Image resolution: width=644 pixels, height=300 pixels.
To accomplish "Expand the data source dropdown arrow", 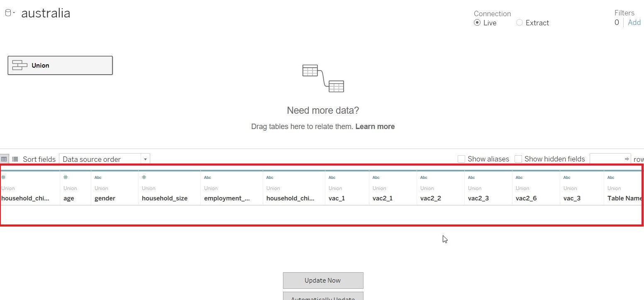I will point(14,13).
